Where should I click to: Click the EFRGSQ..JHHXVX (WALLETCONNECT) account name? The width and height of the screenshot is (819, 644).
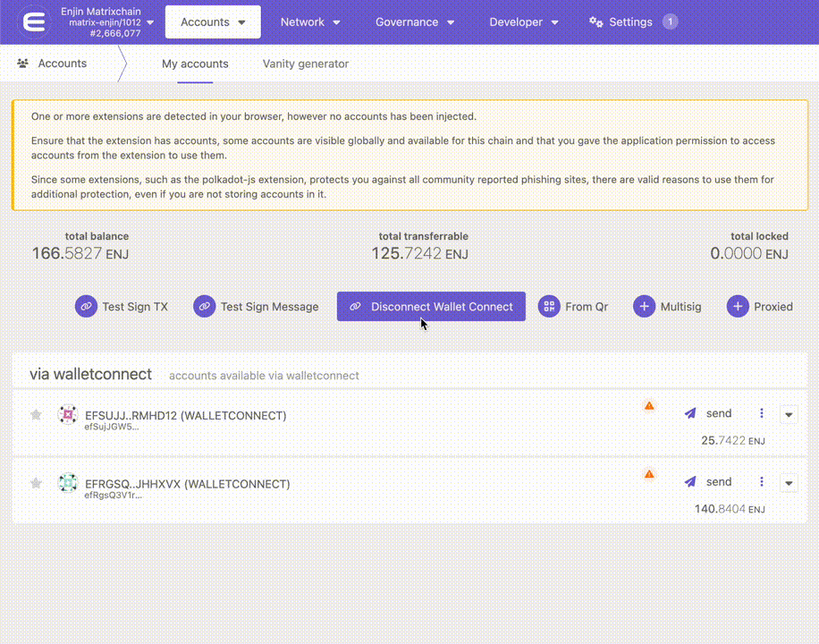187,484
